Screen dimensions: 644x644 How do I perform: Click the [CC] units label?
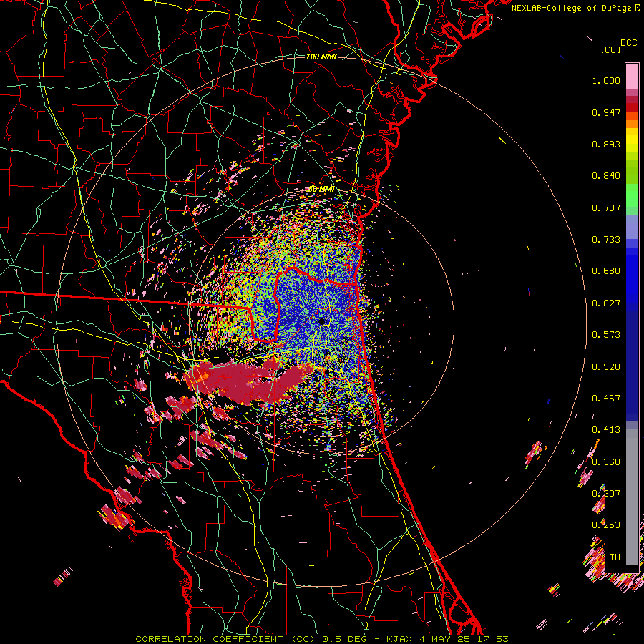(x=610, y=49)
